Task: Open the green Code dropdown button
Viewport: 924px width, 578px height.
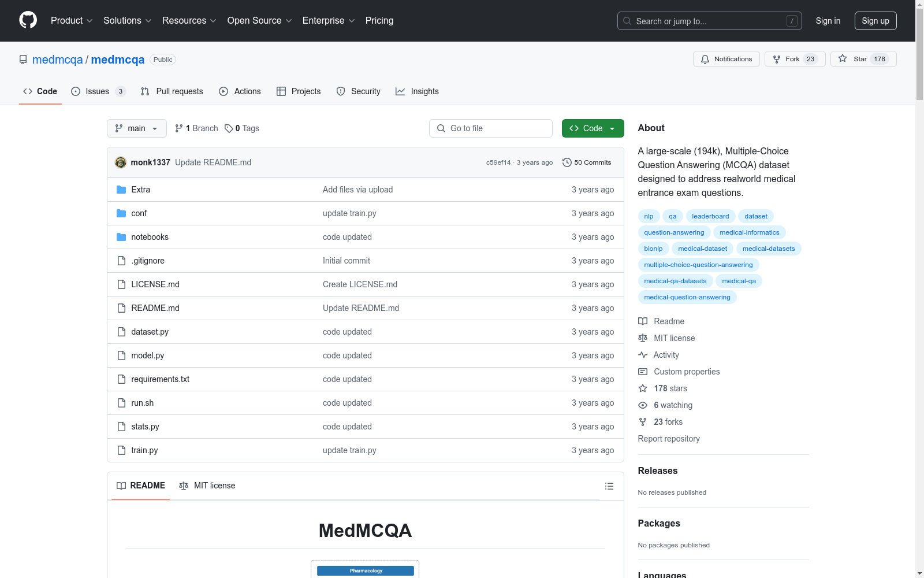Action: point(593,128)
